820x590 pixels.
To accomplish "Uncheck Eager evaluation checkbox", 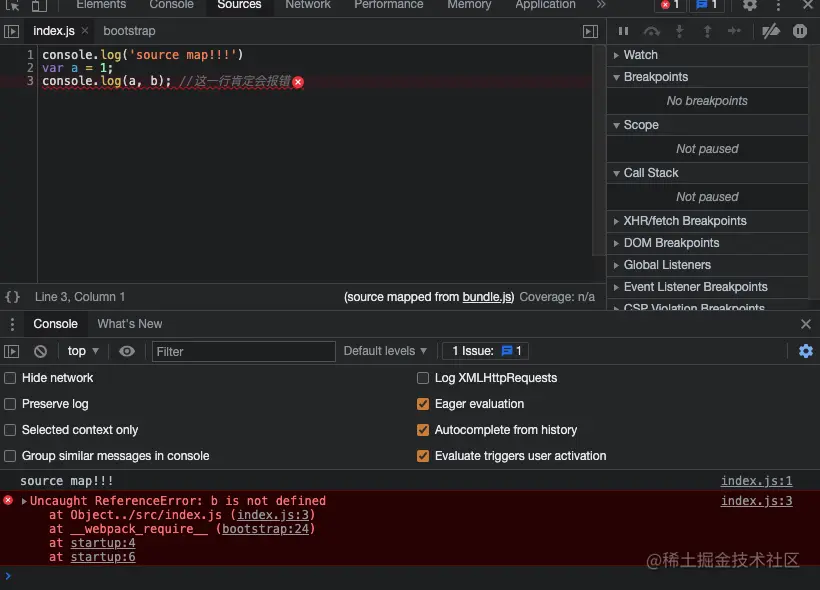I will tap(423, 404).
